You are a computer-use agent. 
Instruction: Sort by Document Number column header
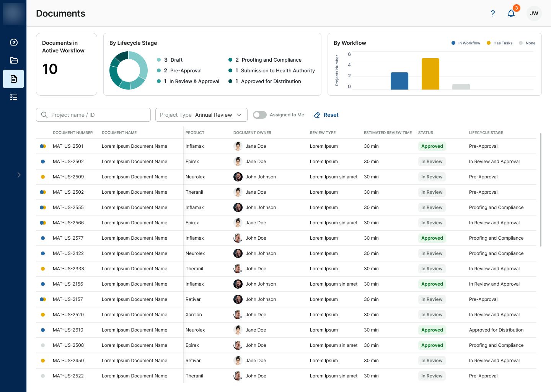coord(73,133)
